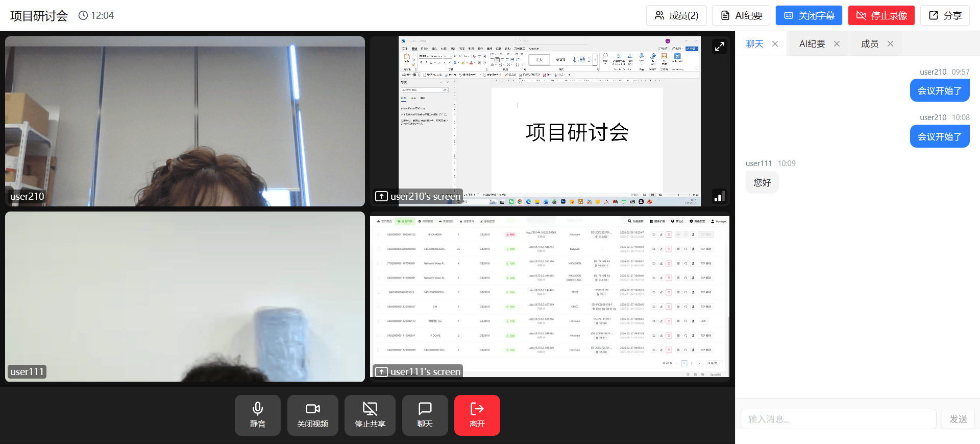Close the AI纪要 panel tab

click(837, 44)
